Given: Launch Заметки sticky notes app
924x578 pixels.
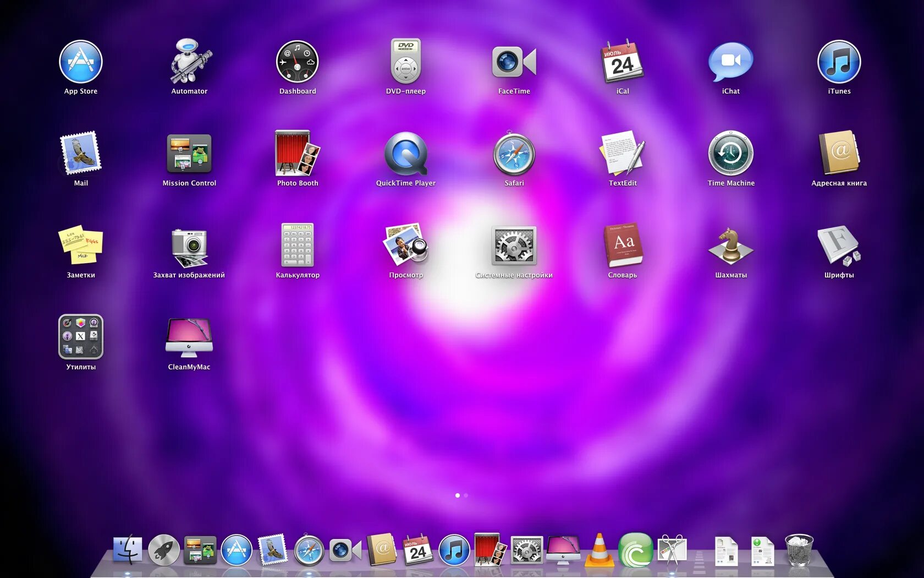Looking at the screenshot, I should pyautogui.click(x=81, y=245).
